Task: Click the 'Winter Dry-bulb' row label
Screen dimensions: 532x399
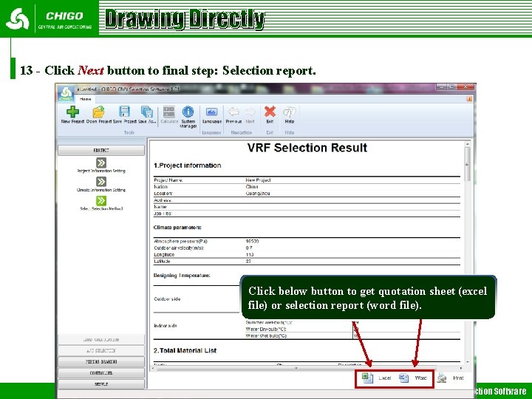Action: (266, 330)
